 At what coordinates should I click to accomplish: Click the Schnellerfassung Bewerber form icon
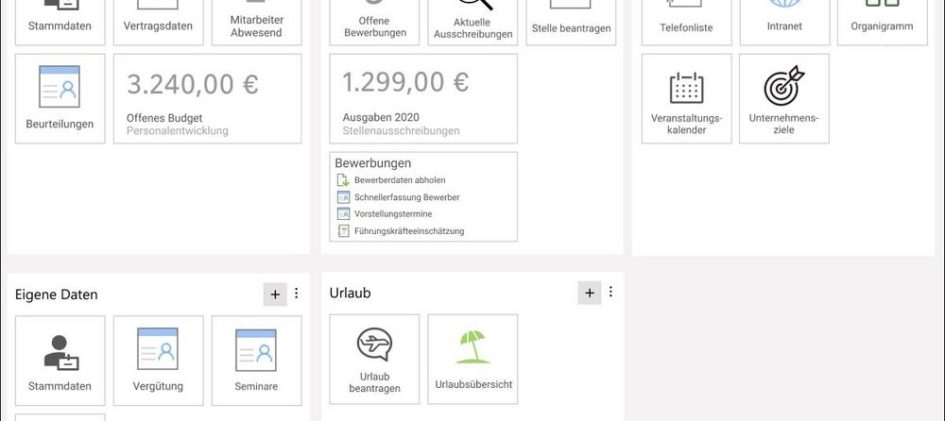click(x=344, y=197)
